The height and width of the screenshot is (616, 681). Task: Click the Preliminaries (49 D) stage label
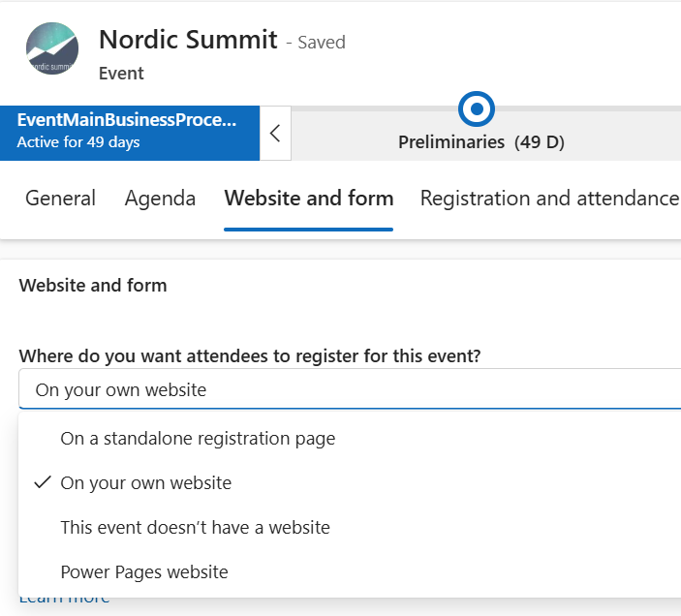(x=481, y=142)
